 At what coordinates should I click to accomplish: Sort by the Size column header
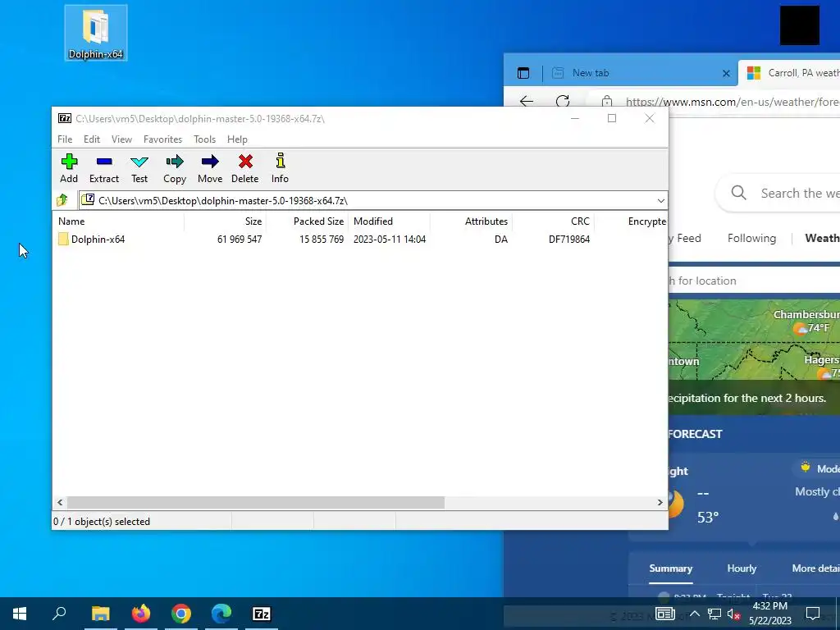[x=225, y=221]
